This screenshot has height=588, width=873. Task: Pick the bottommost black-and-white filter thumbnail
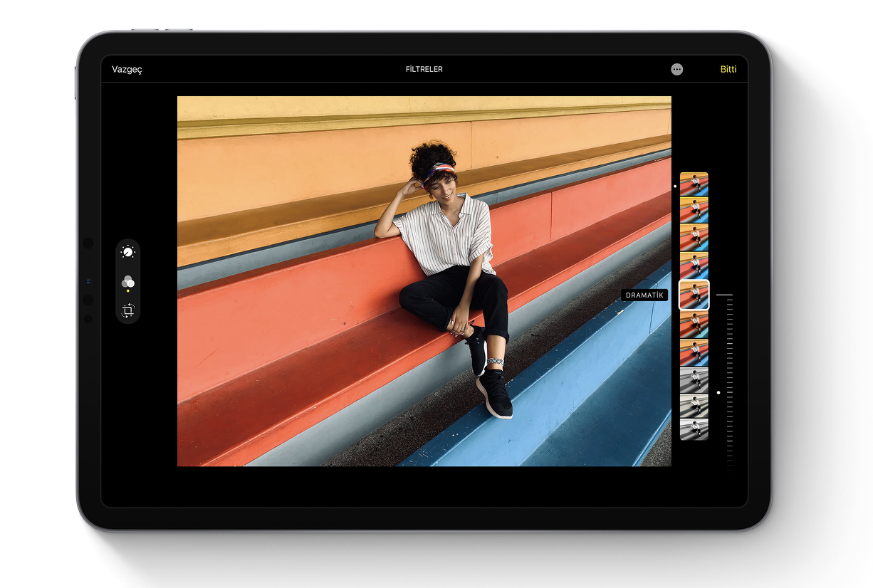pos(694,429)
